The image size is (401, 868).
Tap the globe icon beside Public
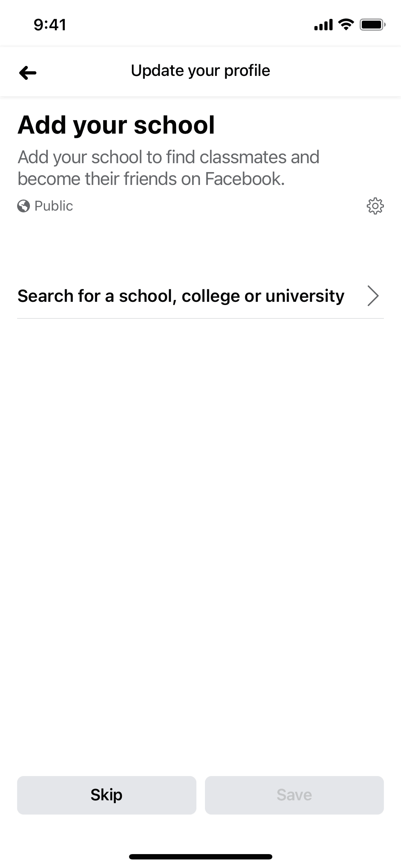(24, 206)
